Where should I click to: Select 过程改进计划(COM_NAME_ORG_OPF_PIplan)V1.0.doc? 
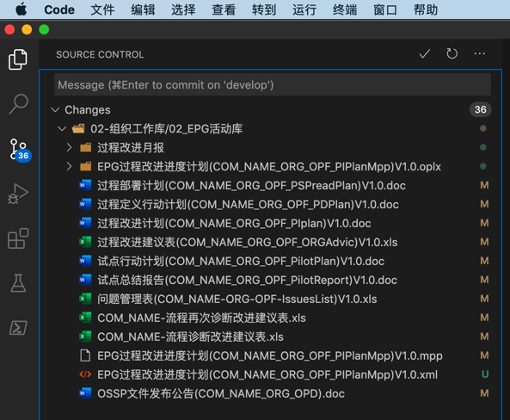click(234, 223)
